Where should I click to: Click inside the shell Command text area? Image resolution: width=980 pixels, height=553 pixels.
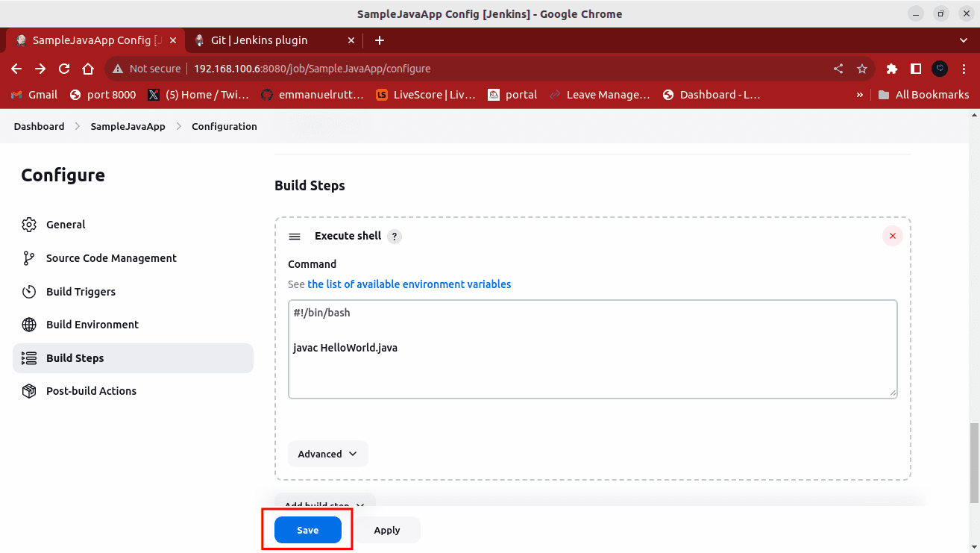(592, 366)
